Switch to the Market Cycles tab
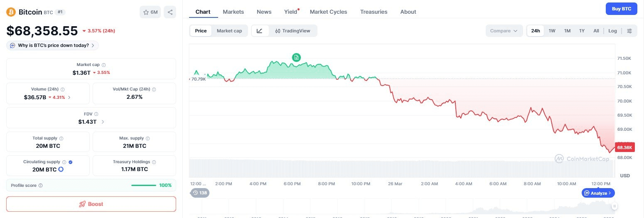 328,12
